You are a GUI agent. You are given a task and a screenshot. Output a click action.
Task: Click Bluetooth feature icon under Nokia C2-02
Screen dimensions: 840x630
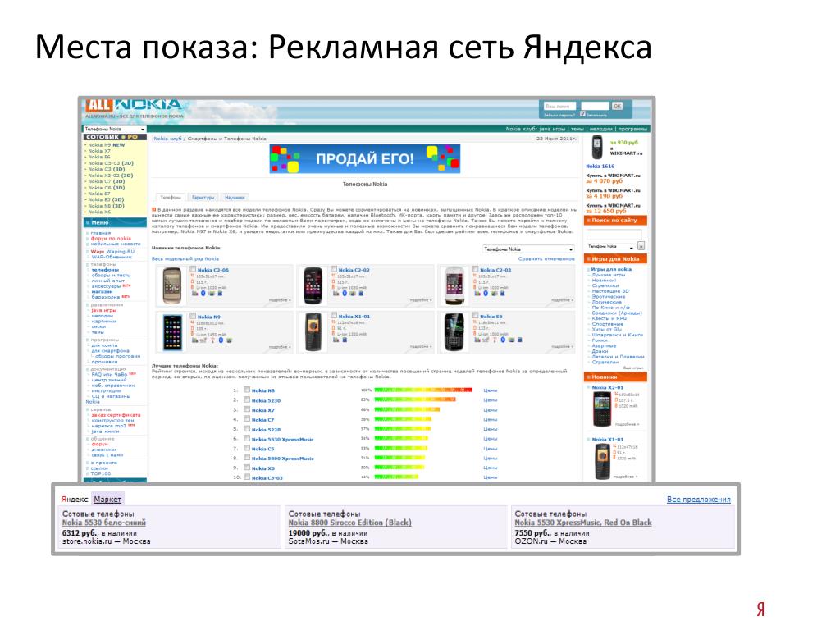click(345, 294)
